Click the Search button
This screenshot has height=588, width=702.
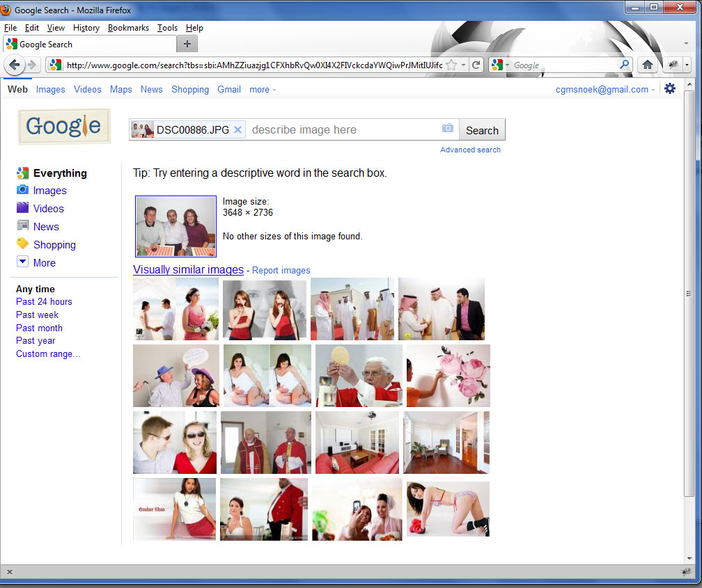482,129
